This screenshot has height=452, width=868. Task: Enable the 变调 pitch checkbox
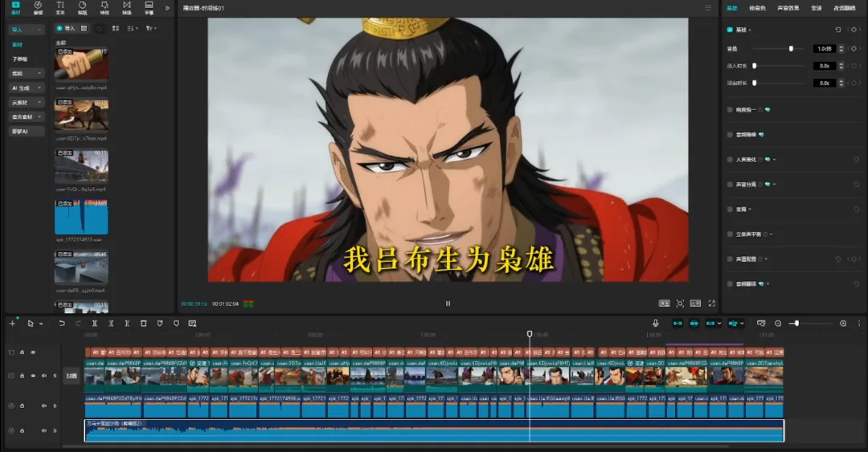[730, 209]
